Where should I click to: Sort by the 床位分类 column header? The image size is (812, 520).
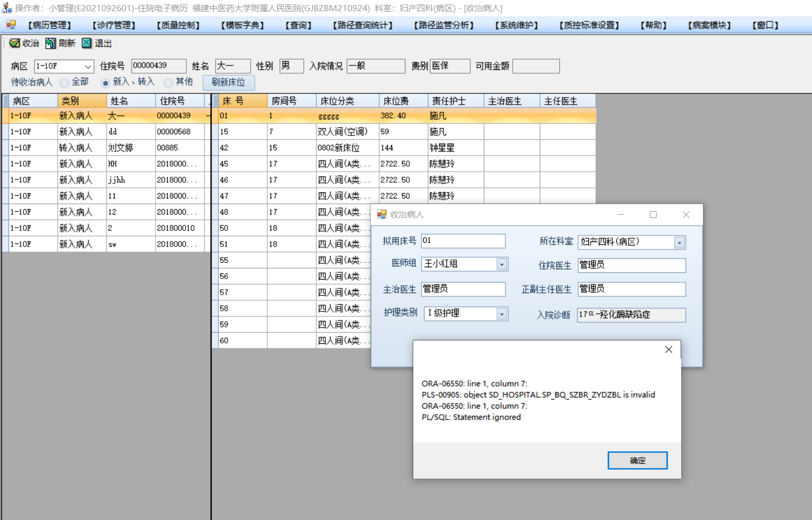(x=347, y=101)
